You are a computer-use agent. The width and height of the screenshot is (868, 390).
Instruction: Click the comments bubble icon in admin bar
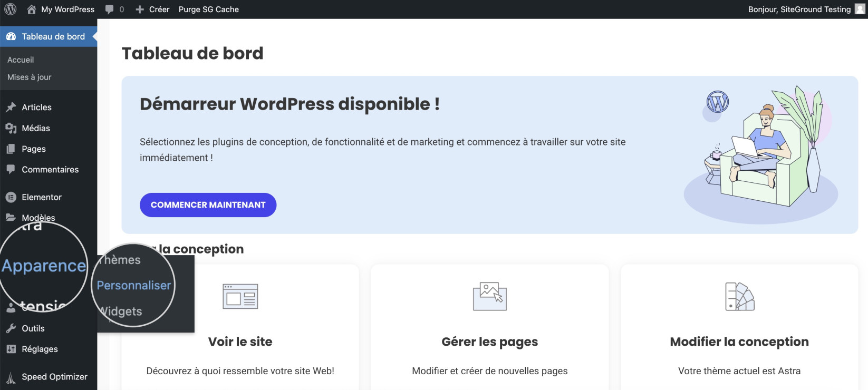(x=109, y=9)
